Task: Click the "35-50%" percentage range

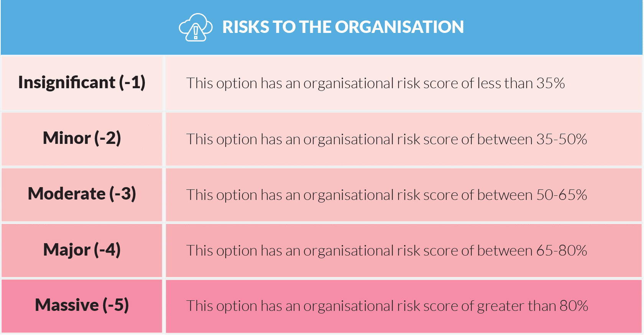Action: point(561,139)
